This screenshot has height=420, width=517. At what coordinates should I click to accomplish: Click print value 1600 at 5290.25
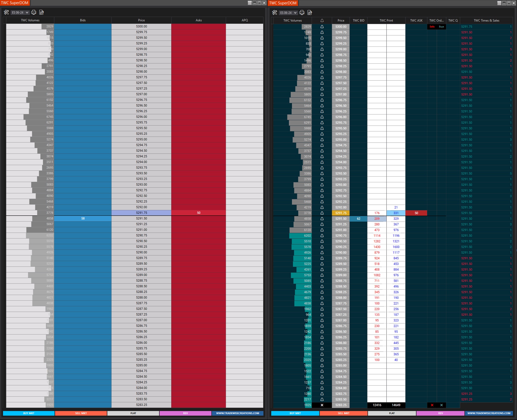point(396,247)
